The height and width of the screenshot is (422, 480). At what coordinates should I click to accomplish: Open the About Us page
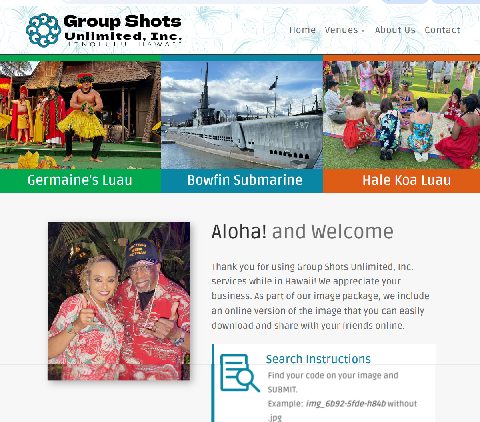coord(395,30)
